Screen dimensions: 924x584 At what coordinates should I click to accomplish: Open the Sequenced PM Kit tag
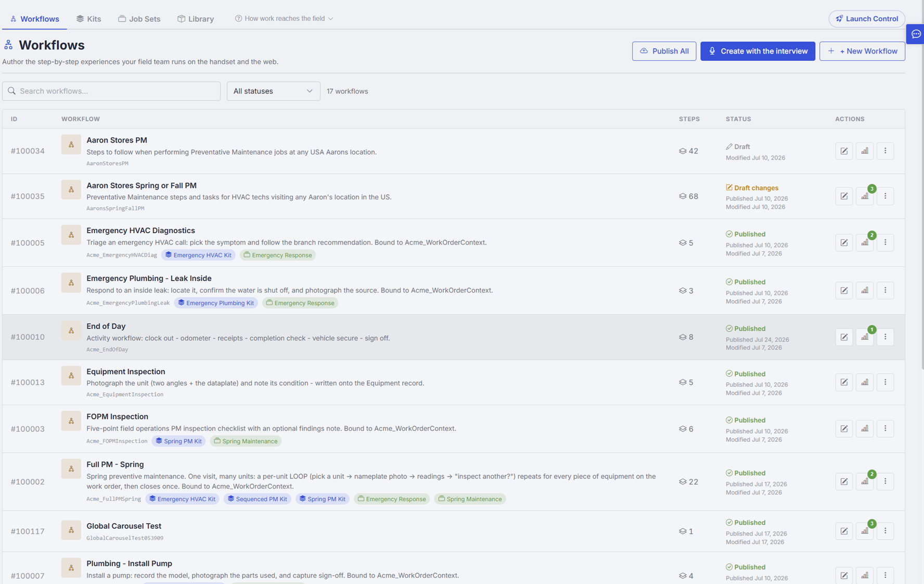coord(258,499)
